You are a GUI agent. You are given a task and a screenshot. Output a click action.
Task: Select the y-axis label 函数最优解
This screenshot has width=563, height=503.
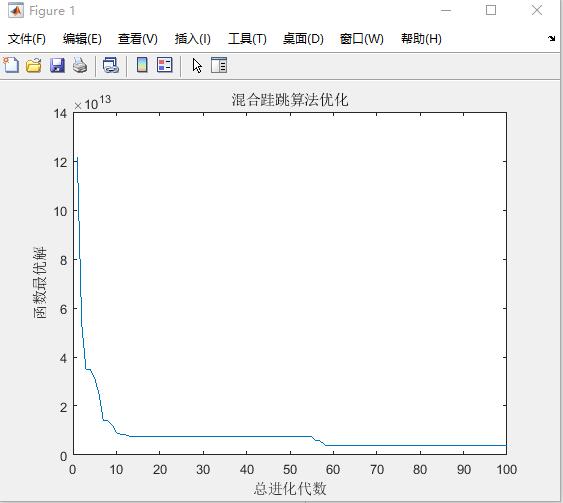pos(40,283)
